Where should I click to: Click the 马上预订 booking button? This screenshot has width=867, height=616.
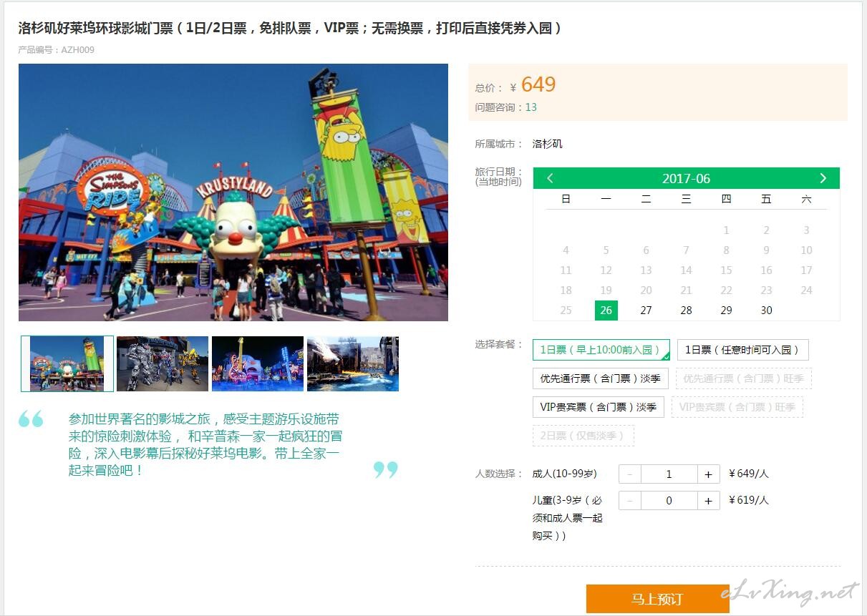(657, 599)
